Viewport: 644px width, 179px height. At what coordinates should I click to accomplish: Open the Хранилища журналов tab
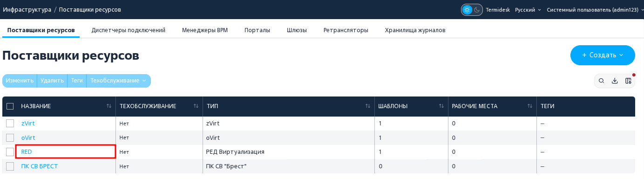[x=415, y=30]
